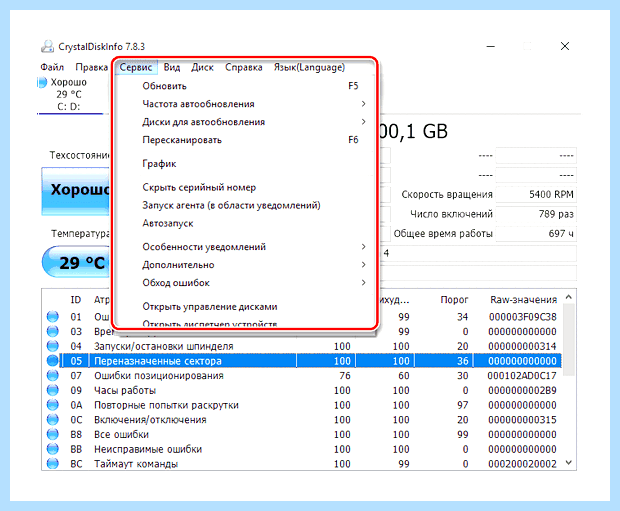This screenshot has width=620, height=511.
Task: Close the open Сервис menu
Action: click(x=136, y=67)
